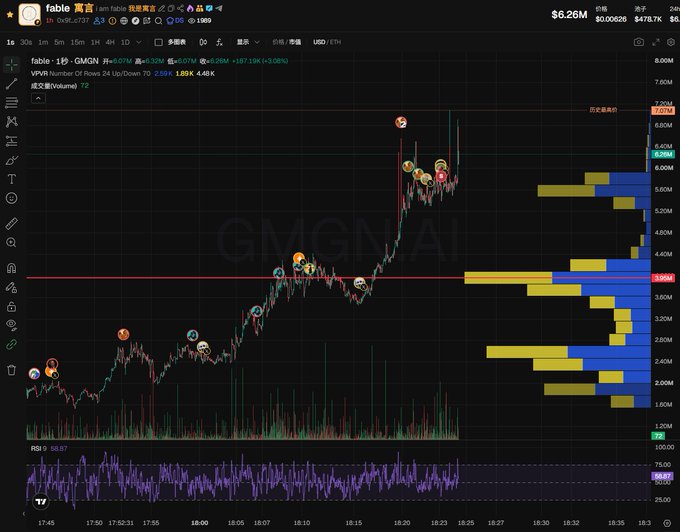Click the orange warning circle icon
This screenshot has width=680, height=532.
click(x=113, y=20)
